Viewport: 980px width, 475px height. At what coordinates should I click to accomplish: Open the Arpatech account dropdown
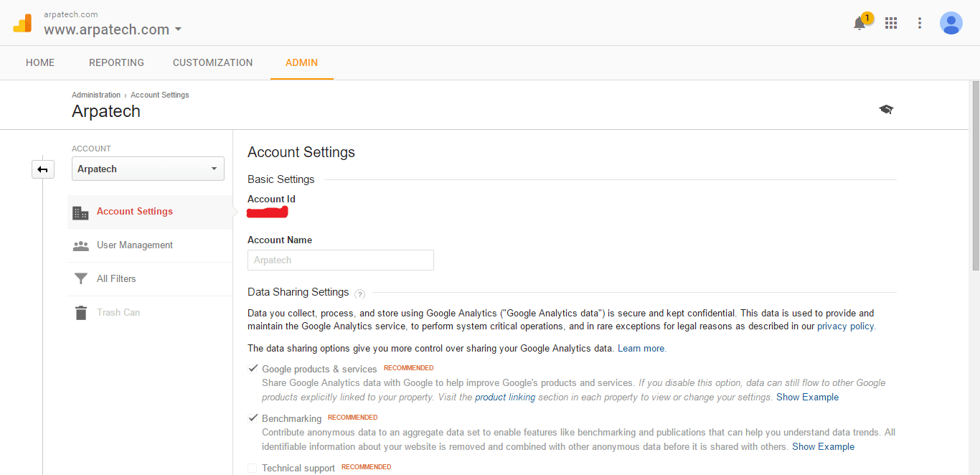tap(148, 169)
